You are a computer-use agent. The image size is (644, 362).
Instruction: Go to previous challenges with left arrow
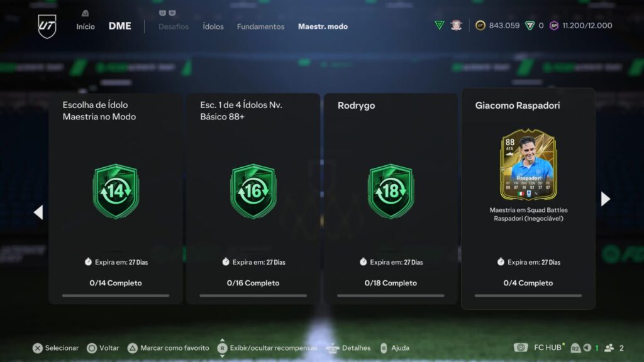coord(38,212)
